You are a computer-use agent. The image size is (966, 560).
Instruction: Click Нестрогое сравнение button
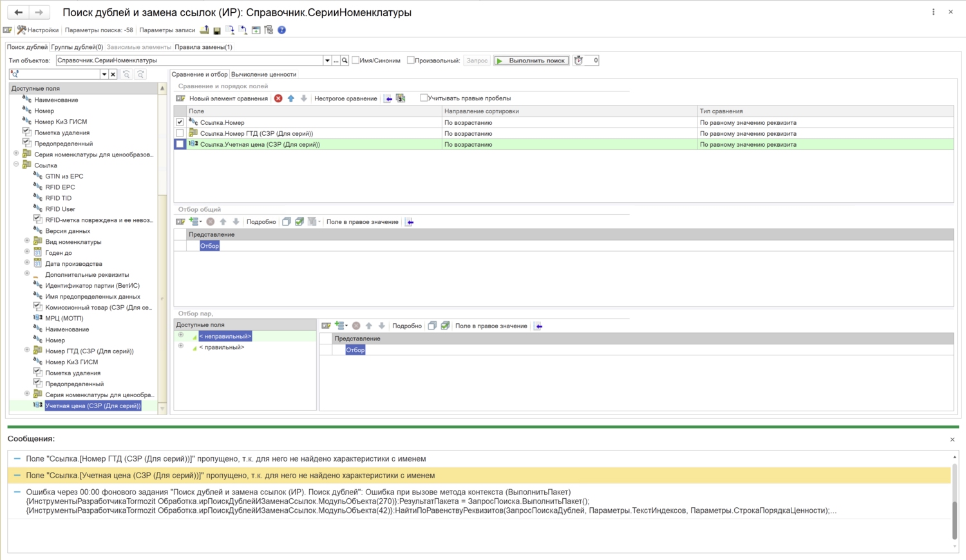(x=345, y=98)
